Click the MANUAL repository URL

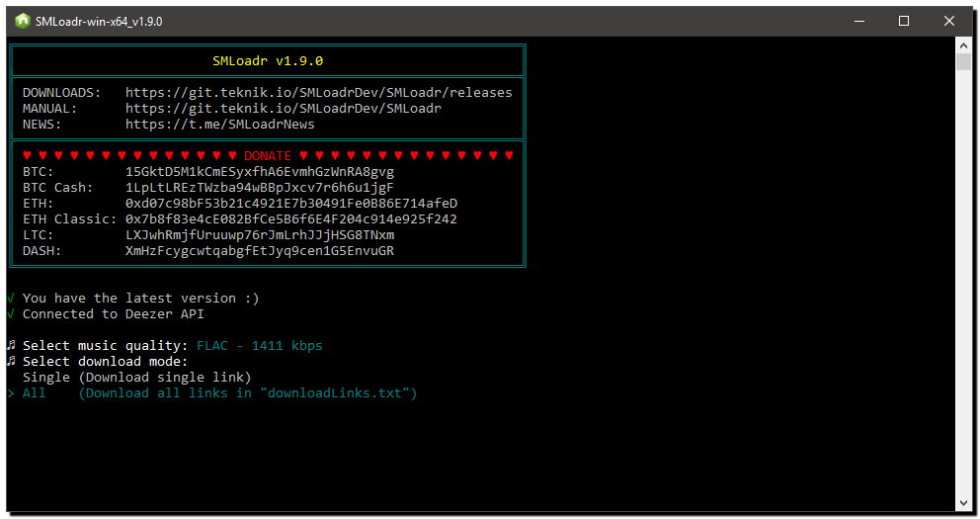(x=284, y=108)
